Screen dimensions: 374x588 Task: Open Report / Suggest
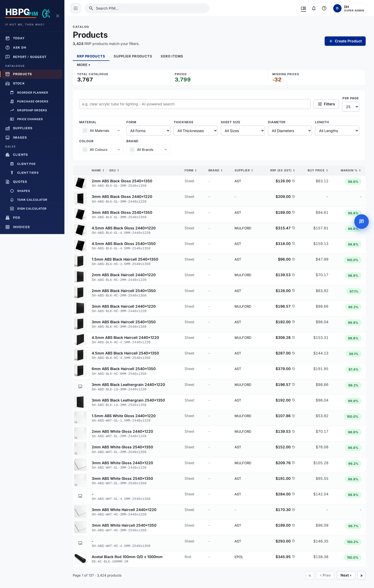32,57
